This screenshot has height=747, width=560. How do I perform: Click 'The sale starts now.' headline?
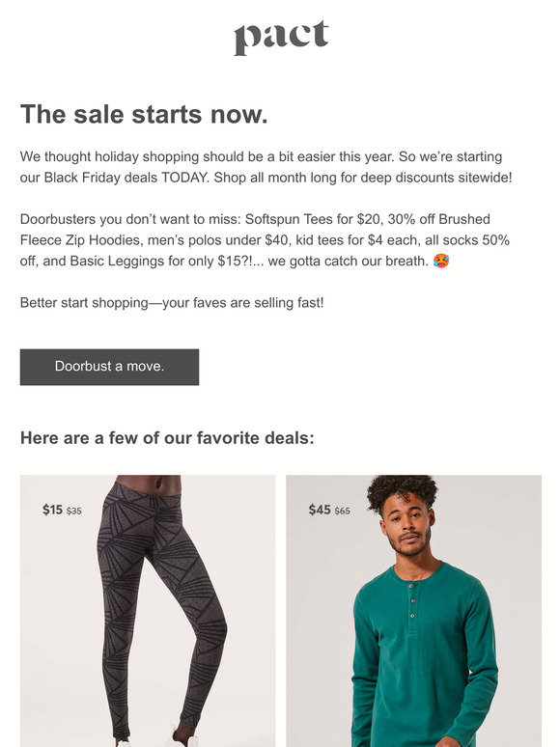click(x=144, y=114)
